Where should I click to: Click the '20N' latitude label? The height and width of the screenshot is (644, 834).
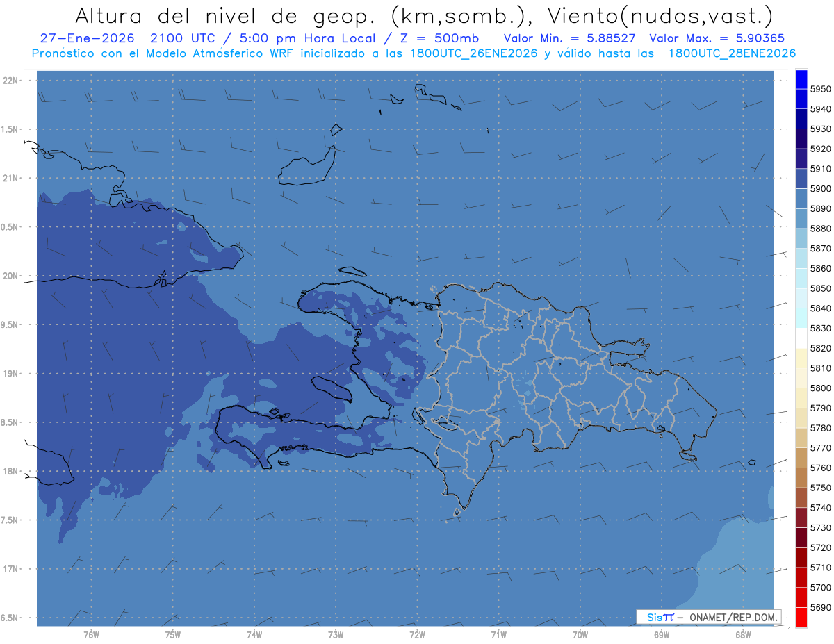10,276
